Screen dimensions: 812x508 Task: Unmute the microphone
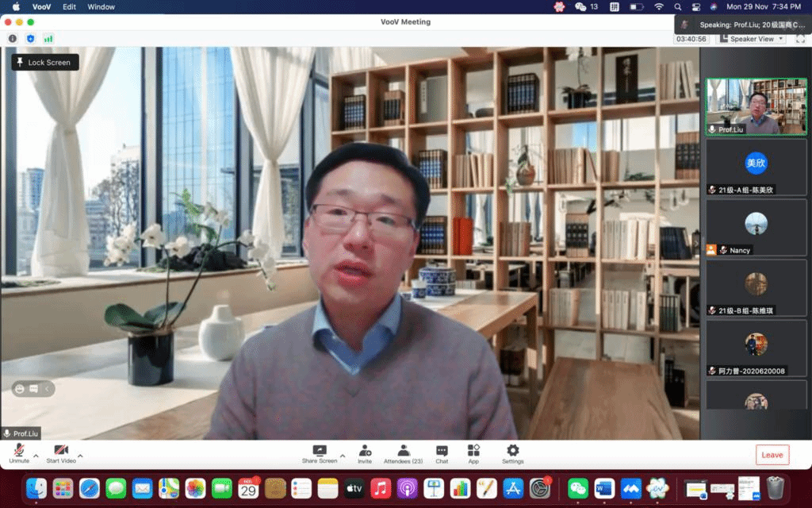(x=19, y=452)
